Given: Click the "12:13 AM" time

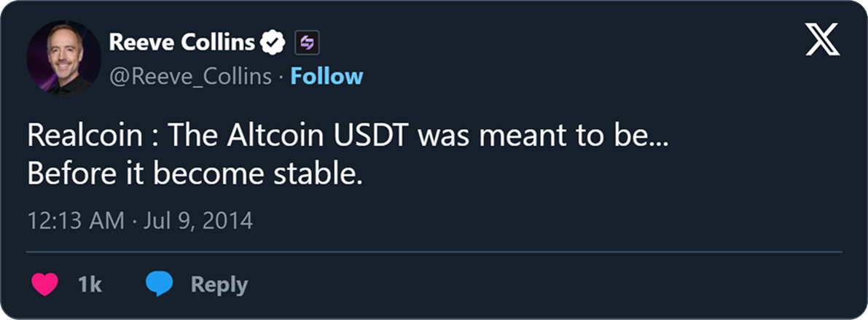Looking at the screenshot, I should pos(75,220).
